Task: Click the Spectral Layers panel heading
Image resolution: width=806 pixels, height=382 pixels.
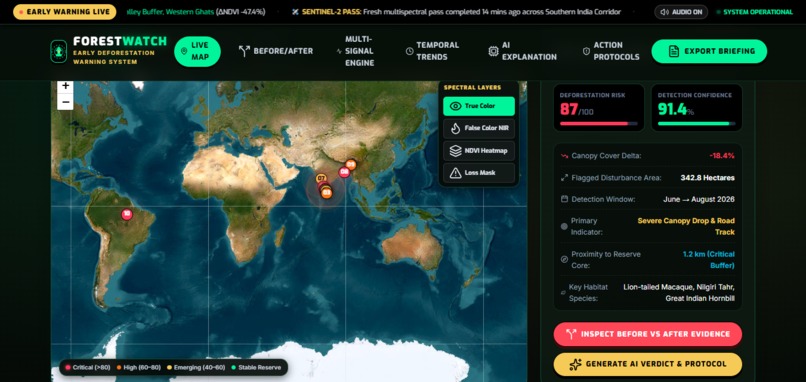Action: tap(472, 87)
